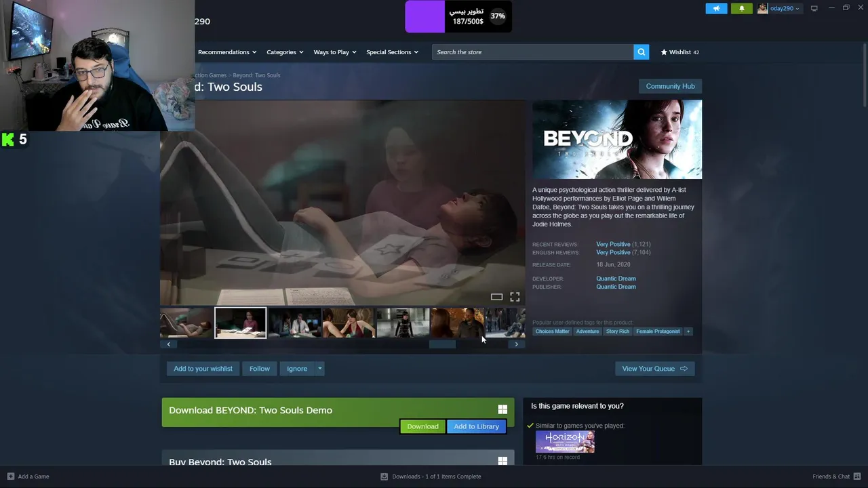This screenshot has width=868, height=488.
Task: Click View Your Queue button
Action: click(654, 369)
